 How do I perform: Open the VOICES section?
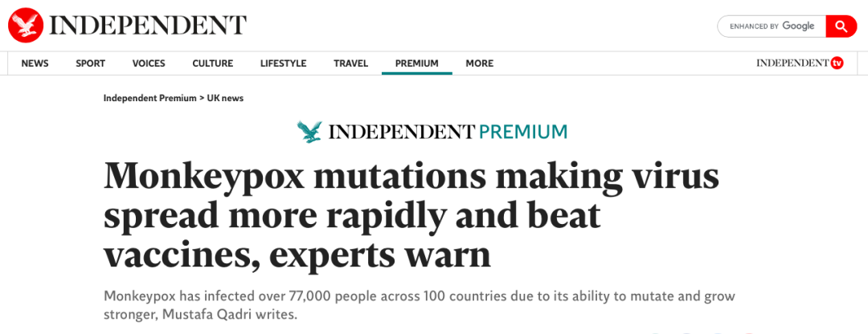pos(149,63)
